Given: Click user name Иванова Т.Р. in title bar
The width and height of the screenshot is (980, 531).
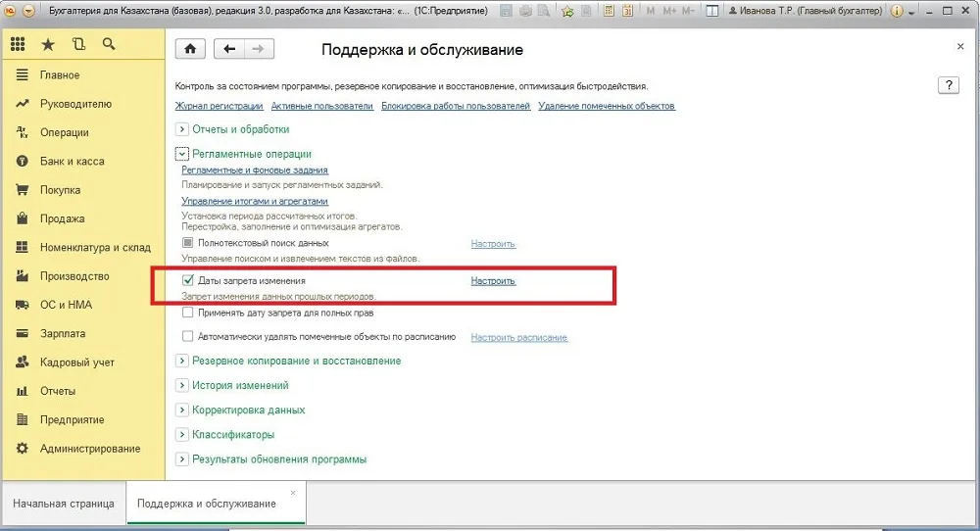Looking at the screenshot, I should (805, 11).
